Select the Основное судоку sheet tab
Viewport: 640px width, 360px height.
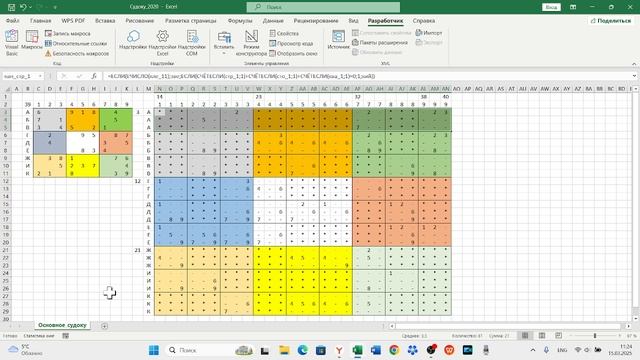(62, 325)
